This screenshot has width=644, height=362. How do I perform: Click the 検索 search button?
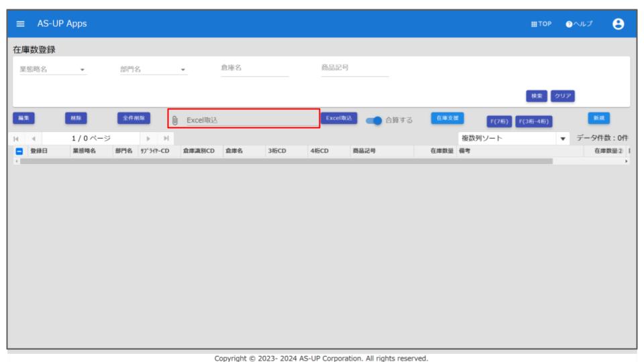537,96
